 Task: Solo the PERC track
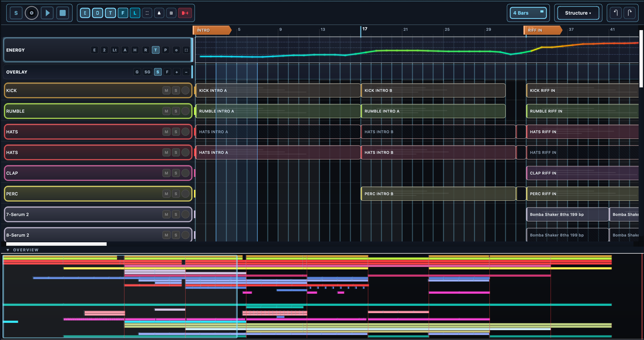click(x=176, y=194)
